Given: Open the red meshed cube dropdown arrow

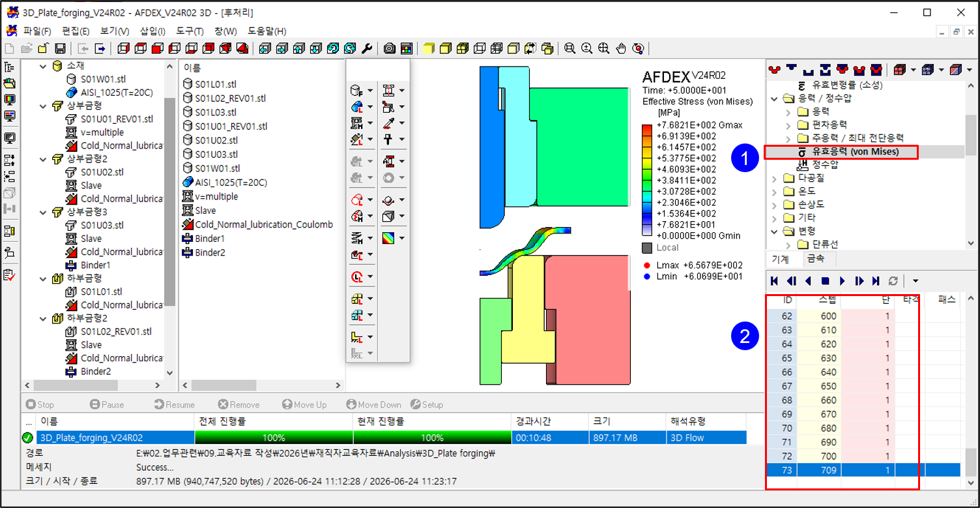Looking at the screenshot, I should 914,69.
